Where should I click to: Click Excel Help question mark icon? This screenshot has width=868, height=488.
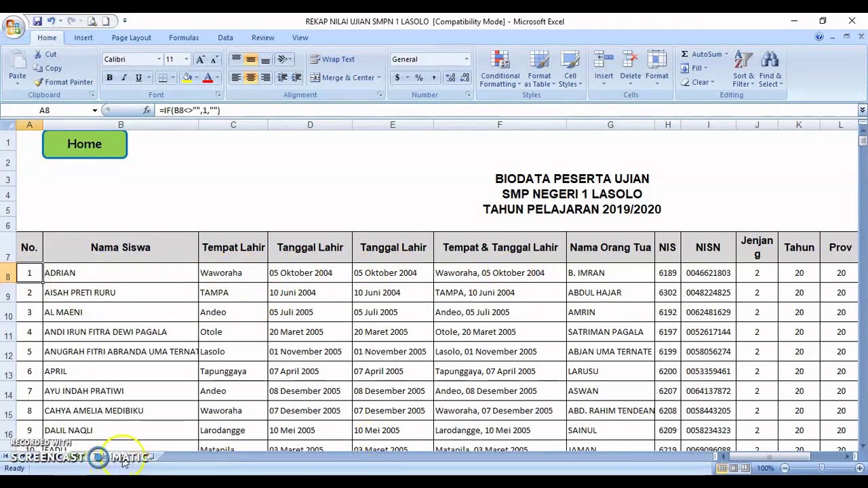pyautogui.click(x=819, y=37)
